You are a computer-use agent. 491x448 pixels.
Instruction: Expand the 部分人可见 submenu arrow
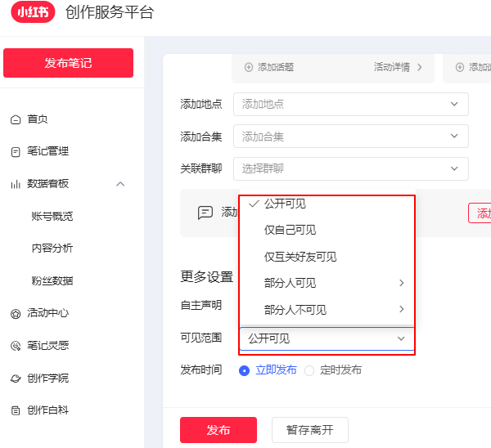(x=402, y=283)
